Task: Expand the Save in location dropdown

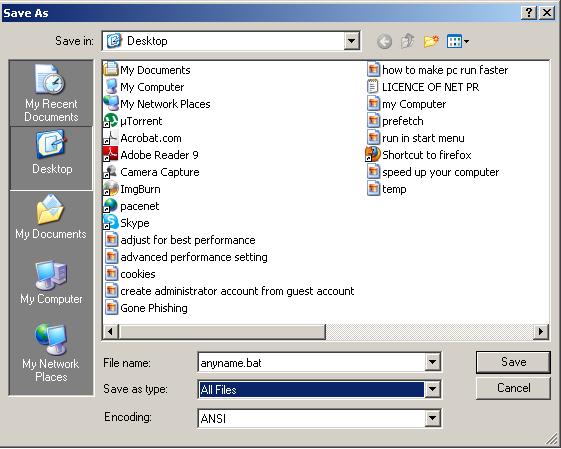Action: pyautogui.click(x=351, y=41)
